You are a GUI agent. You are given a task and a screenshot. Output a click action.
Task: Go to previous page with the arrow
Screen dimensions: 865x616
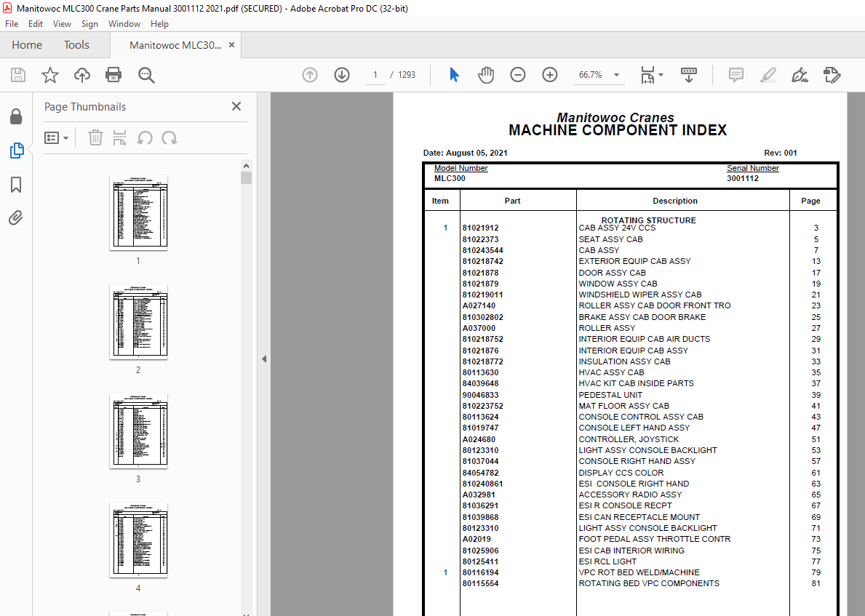[x=310, y=75]
